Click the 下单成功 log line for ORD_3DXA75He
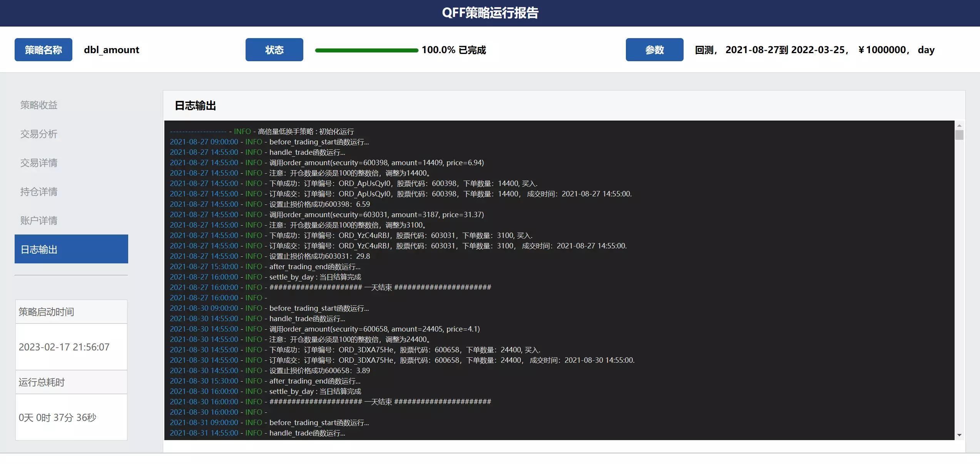The image size is (980, 464). tap(355, 350)
